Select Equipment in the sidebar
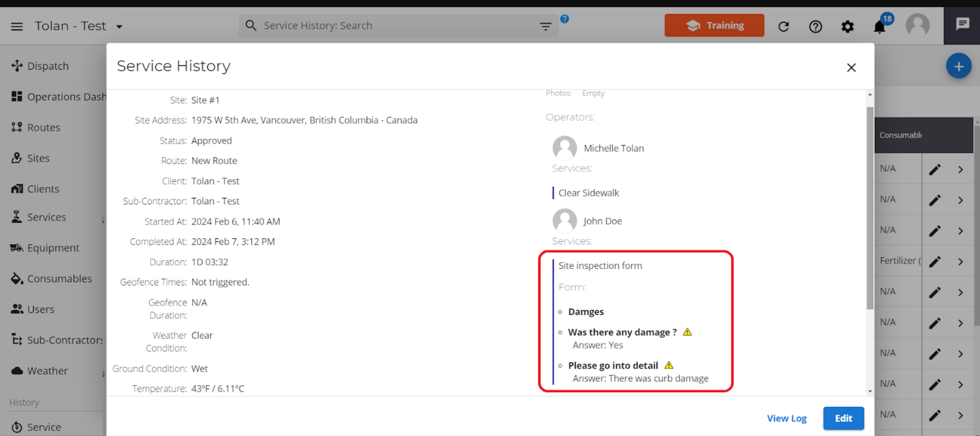 pyautogui.click(x=53, y=248)
